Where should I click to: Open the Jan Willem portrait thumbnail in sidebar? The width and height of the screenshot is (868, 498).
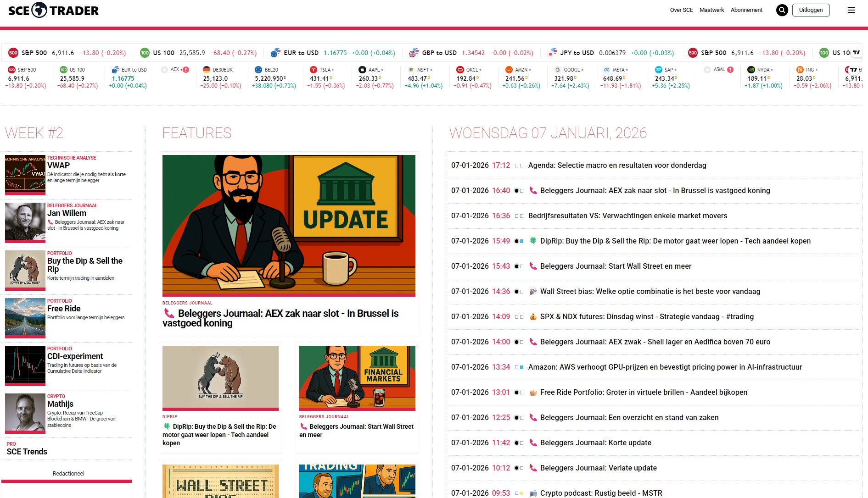[25, 222]
